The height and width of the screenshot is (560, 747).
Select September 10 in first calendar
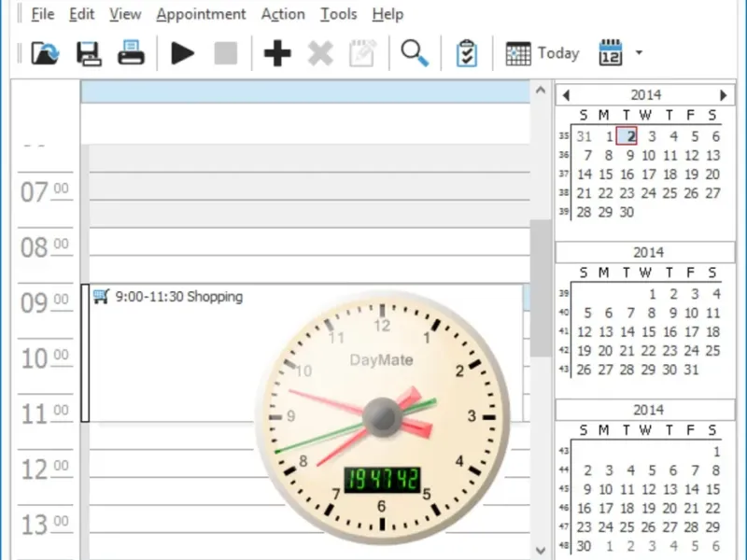(x=648, y=156)
